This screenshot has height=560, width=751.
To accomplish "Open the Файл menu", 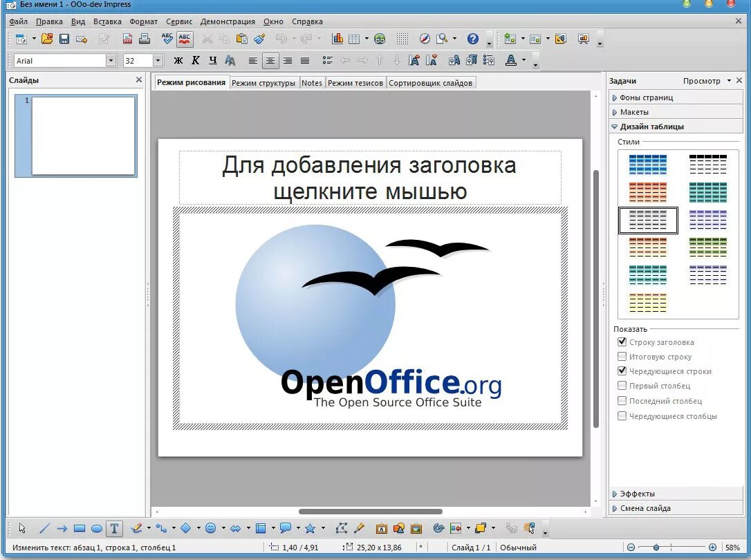I will click(x=18, y=21).
